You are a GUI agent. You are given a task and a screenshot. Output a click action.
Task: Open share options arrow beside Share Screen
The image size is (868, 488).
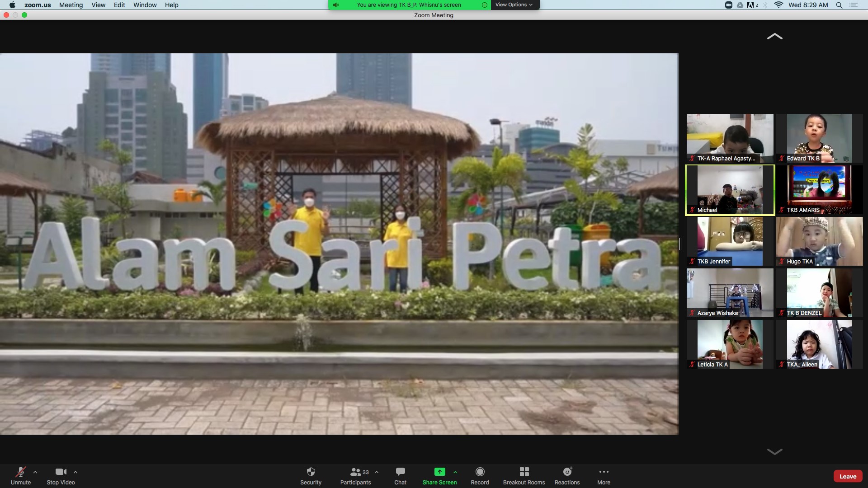(x=455, y=472)
